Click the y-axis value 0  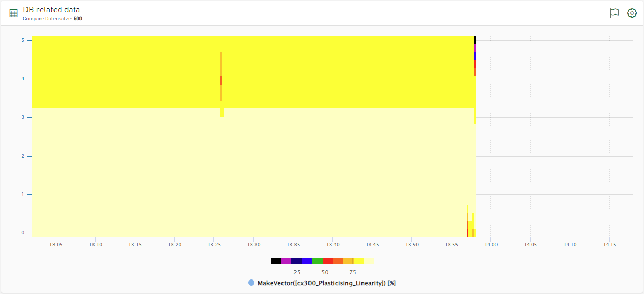23,233
